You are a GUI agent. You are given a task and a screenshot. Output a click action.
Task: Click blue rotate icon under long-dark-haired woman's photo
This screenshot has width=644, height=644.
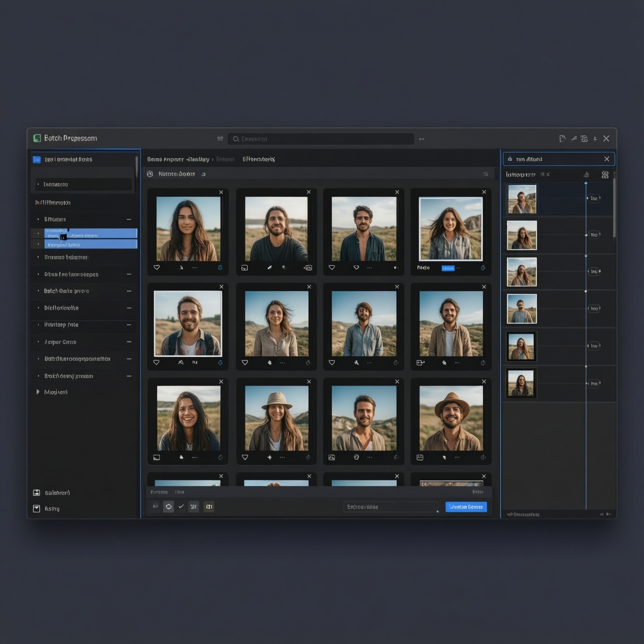220,268
